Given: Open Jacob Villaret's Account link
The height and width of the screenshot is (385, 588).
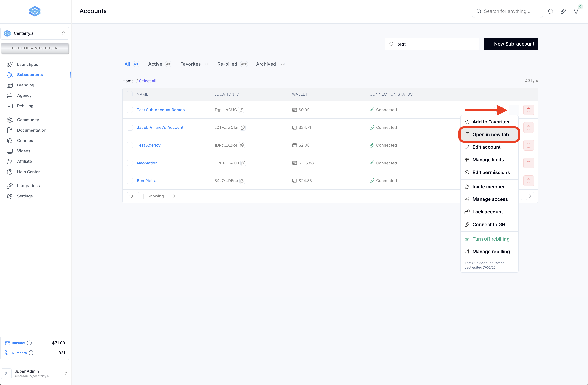Looking at the screenshot, I should click(x=160, y=127).
